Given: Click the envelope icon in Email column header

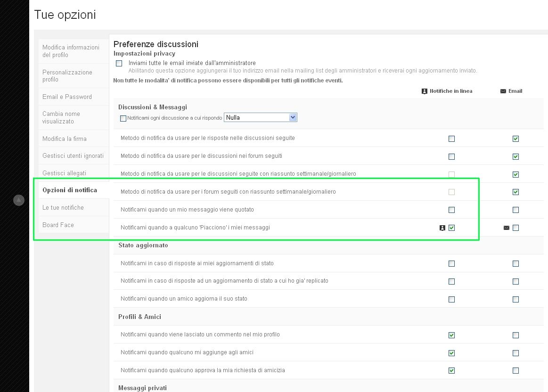Looking at the screenshot, I should [x=503, y=91].
